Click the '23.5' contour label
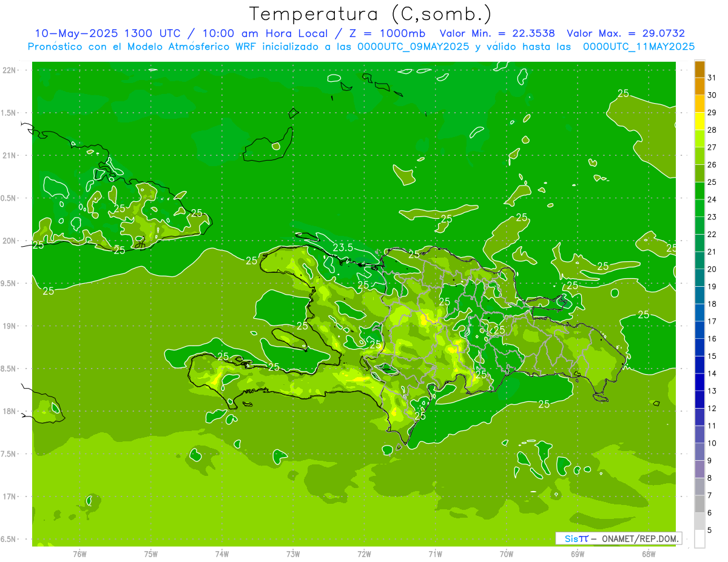 pos(343,247)
